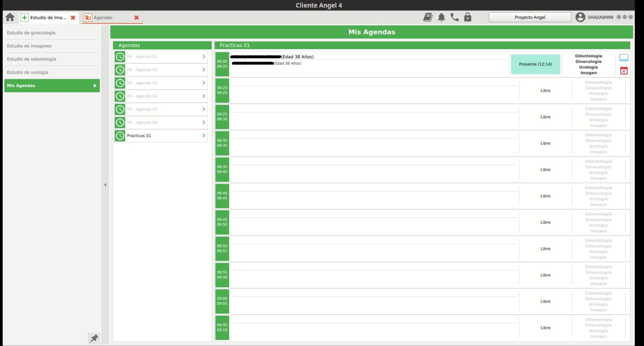Image resolution: width=644 pixels, height=346 pixels.
Task: Open the user profile avatar icon
Action: [580, 17]
